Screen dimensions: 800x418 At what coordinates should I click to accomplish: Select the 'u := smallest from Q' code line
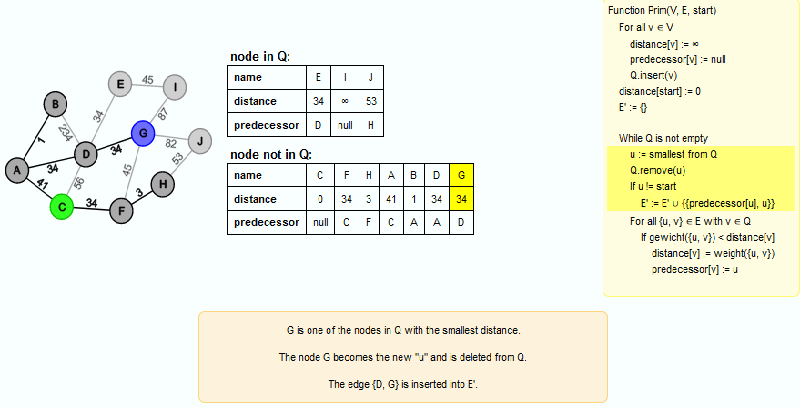(673, 154)
